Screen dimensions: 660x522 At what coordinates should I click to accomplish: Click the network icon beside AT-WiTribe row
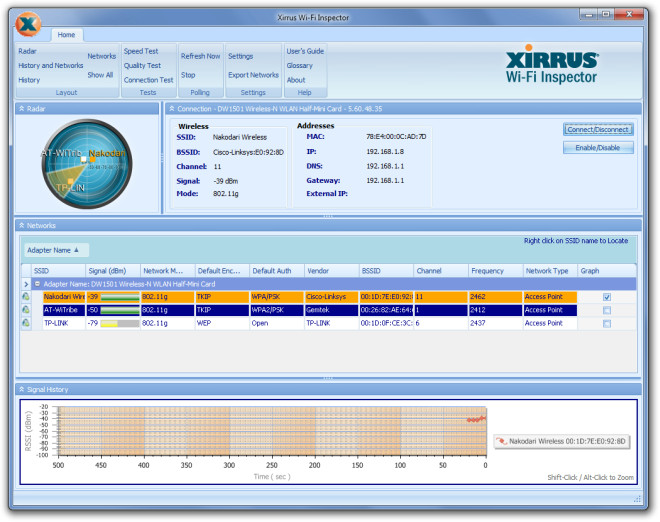click(26, 310)
